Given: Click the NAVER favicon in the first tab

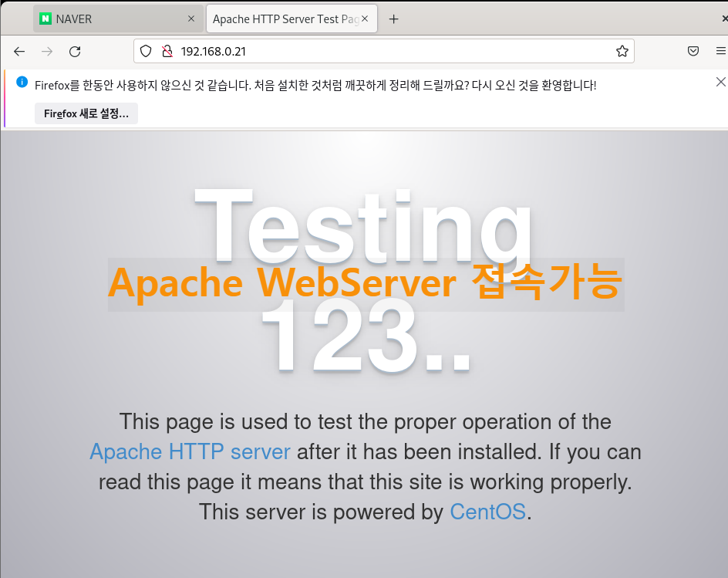Looking at the screenshot, I should pyautogui.click(x=45, y=19).
